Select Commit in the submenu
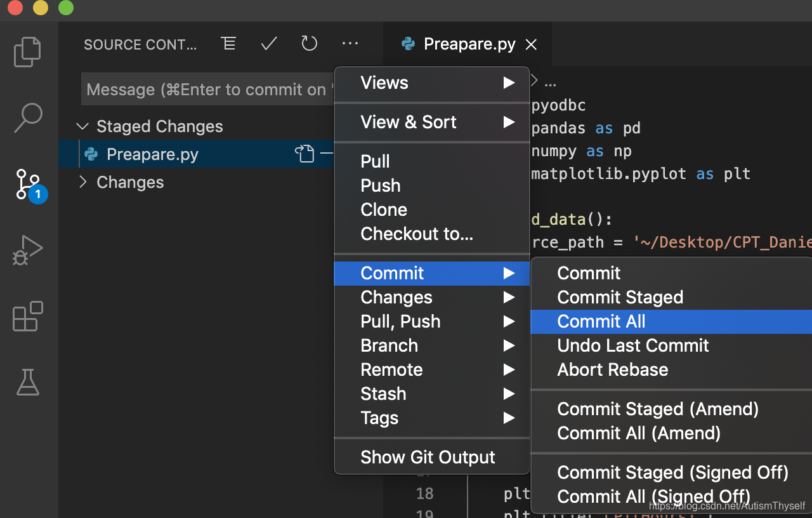The image size is (812, 518). (x=671, y=274)
